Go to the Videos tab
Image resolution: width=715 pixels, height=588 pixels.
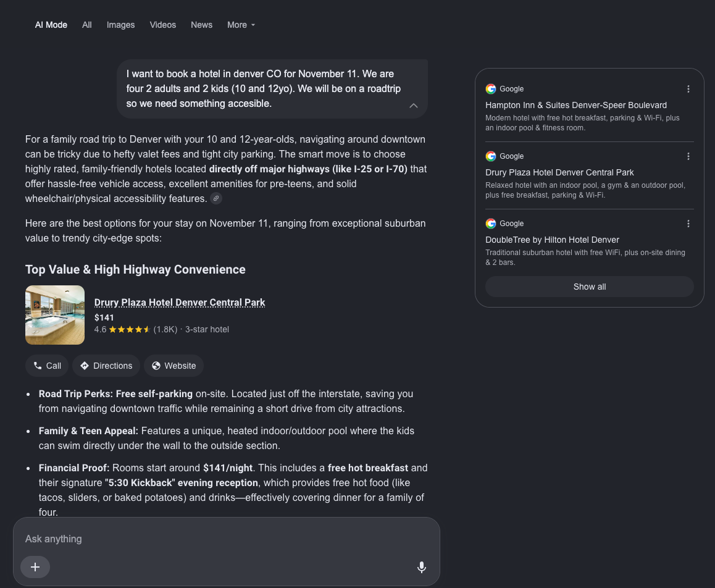(163, 25)
